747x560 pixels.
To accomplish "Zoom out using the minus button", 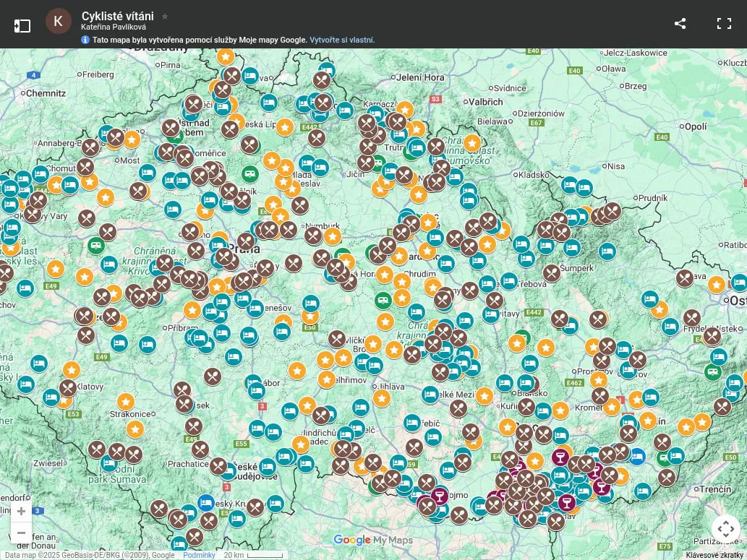I will (x=21, y=533).
